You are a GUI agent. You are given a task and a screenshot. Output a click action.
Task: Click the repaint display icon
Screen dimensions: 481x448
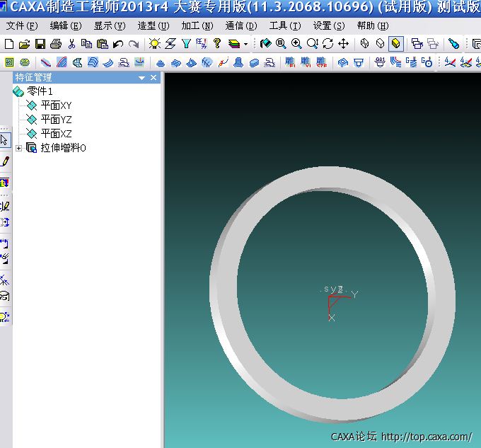click(265, 44)
